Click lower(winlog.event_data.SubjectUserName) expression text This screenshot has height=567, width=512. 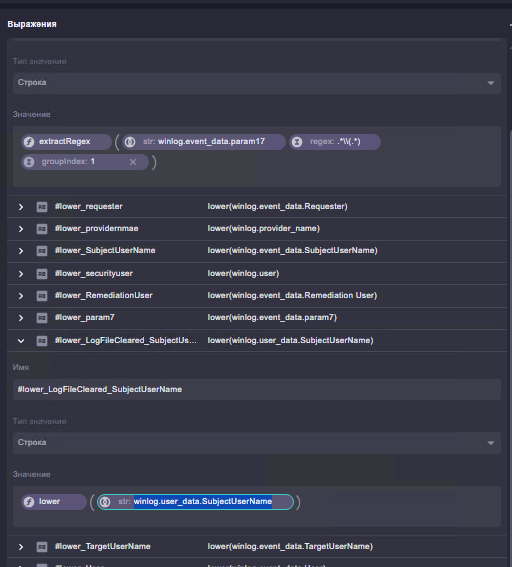click(293, 251)
